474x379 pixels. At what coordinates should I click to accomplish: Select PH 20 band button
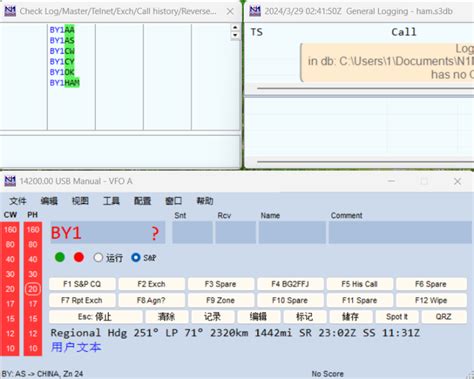pyautogui.click(x=33, y=289)
